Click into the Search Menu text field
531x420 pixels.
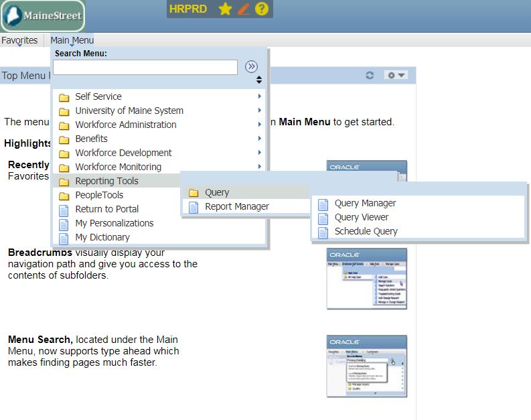pyautogui.click(x=145, y=67)
